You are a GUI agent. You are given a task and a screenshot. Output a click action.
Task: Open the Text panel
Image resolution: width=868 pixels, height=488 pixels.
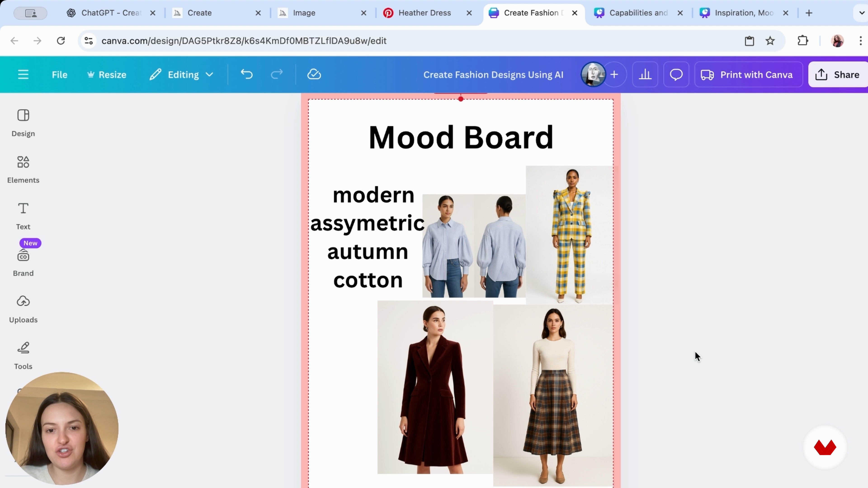[23, 216]
